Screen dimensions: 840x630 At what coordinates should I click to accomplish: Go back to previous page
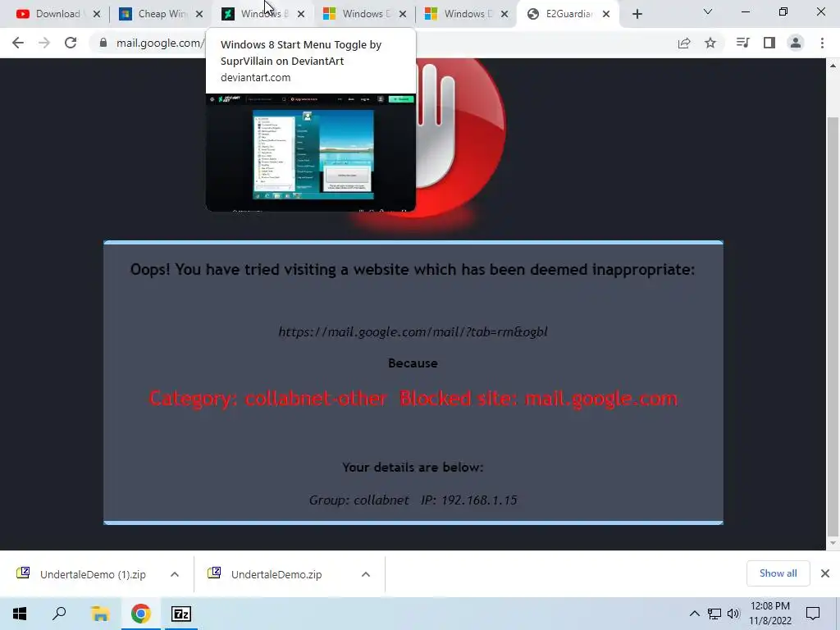18,43
